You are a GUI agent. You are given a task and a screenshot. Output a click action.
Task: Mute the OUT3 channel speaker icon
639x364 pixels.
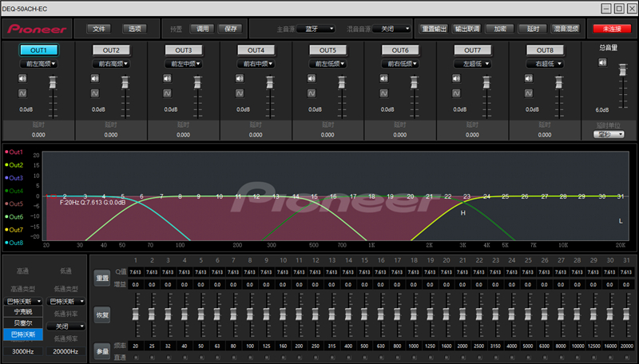[167, 78]
